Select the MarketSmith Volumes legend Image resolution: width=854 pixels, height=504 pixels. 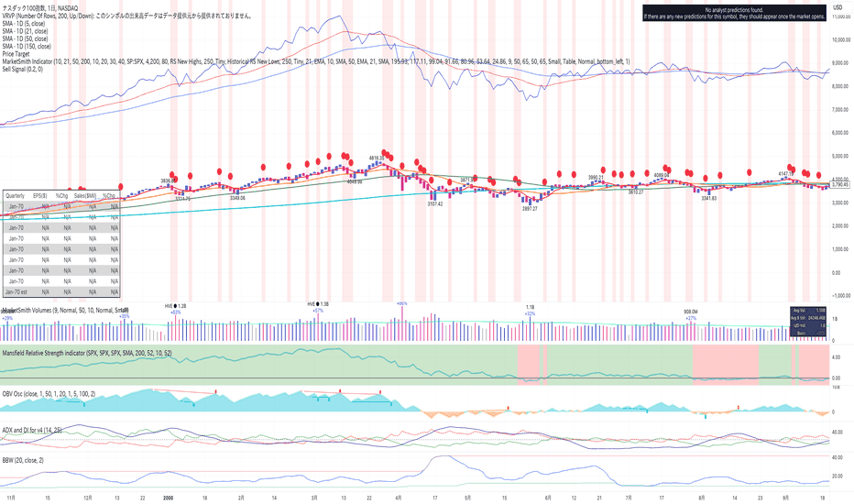(65, 310)
